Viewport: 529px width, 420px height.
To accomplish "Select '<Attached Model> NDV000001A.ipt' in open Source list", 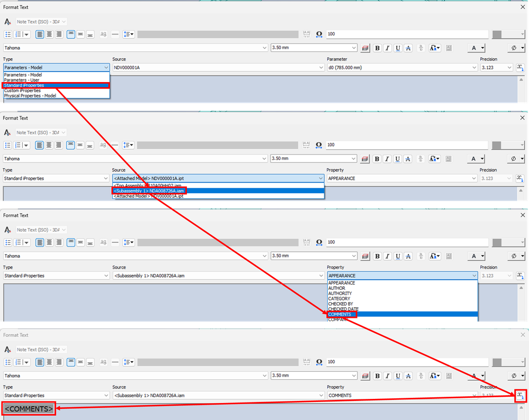I will [218, 196].
